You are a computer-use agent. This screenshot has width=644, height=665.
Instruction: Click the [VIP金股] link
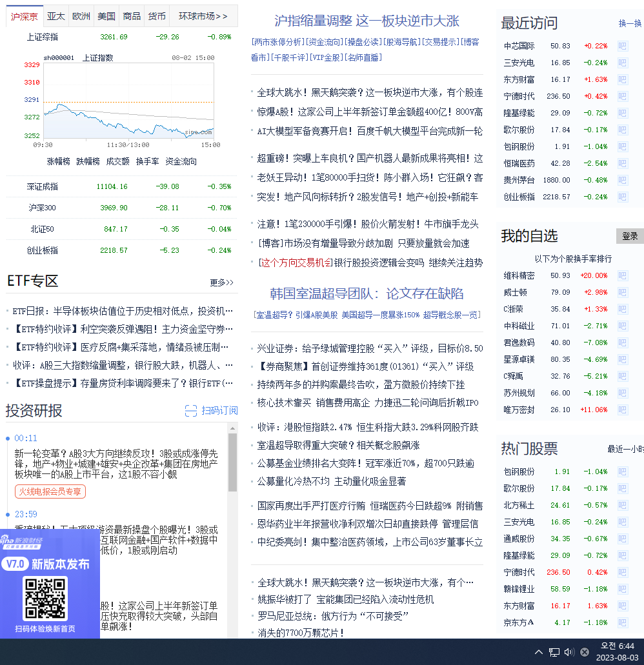[x=327, y=57]
